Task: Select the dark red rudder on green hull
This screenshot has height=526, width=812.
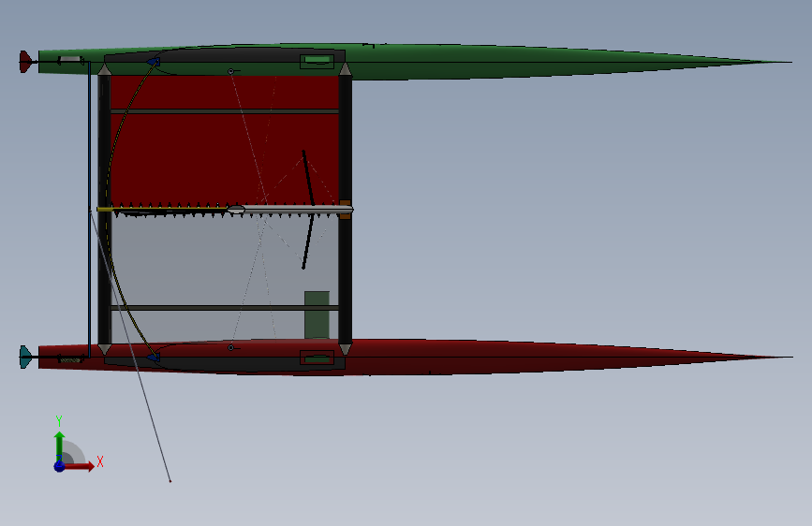Action: pos(25,62)
